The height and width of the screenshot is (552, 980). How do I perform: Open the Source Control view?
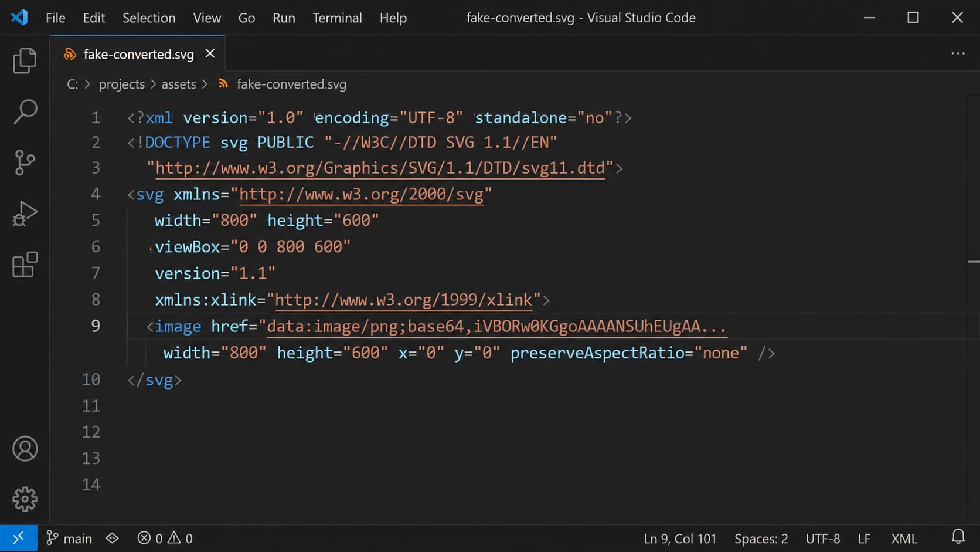(x=25, y=162)
